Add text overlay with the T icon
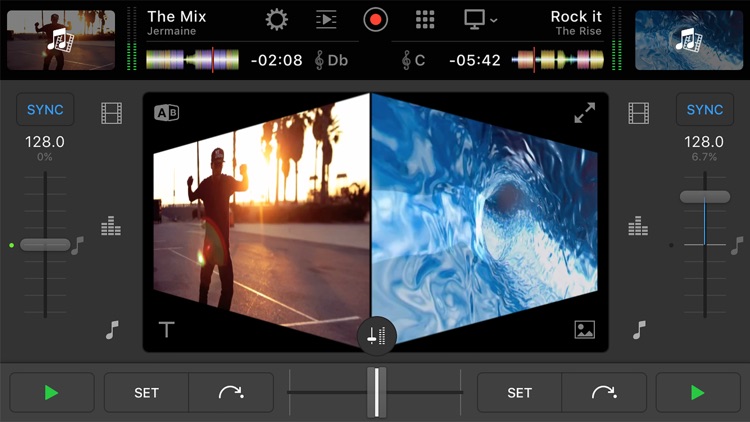Viewport: 750px width, 422px height. (x=166, y=330)
